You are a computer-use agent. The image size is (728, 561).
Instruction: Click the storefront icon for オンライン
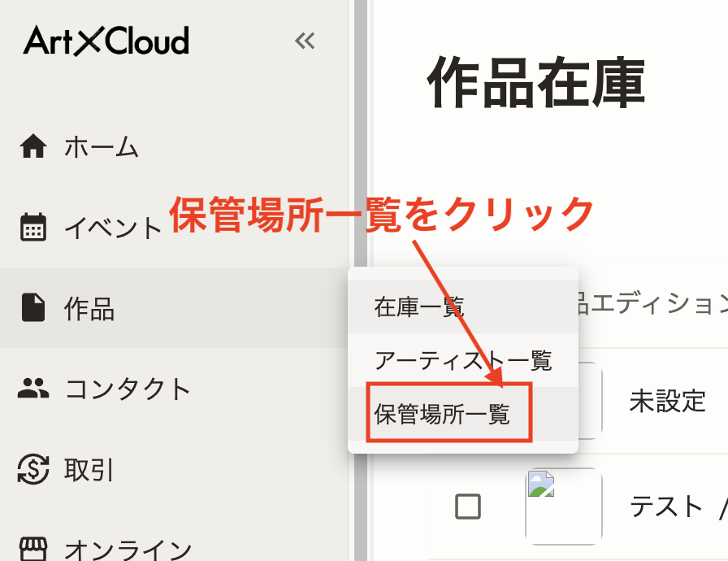click(x=33, y=549)
